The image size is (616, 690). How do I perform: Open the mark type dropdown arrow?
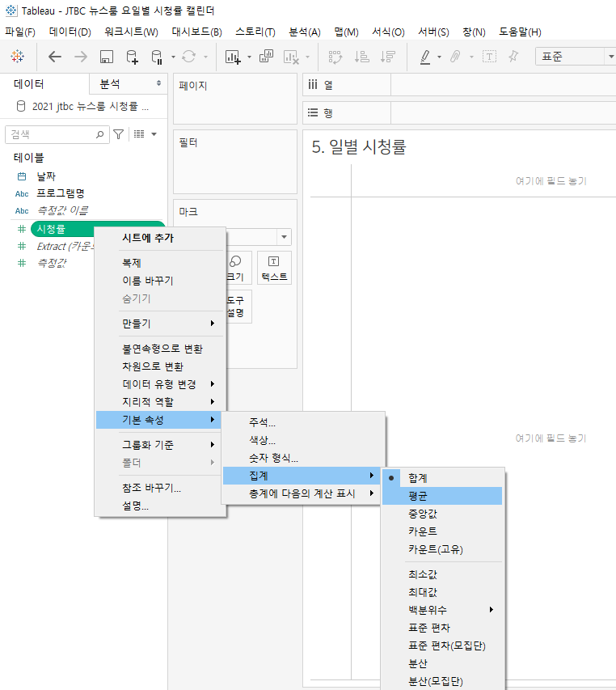pos(284,237)
